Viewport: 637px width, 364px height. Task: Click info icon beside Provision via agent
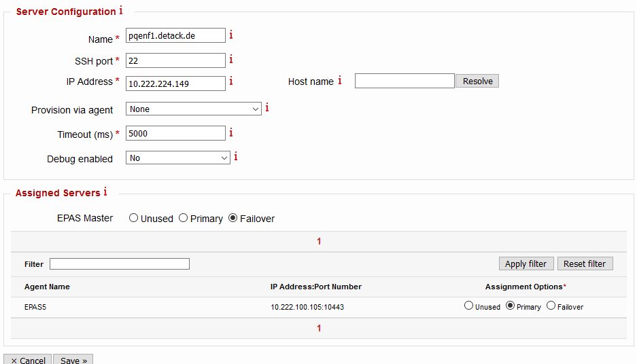267,108
